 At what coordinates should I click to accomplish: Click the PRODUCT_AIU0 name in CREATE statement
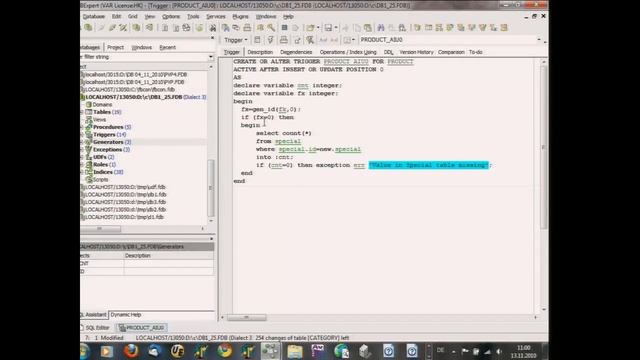(x=346, y=62)
